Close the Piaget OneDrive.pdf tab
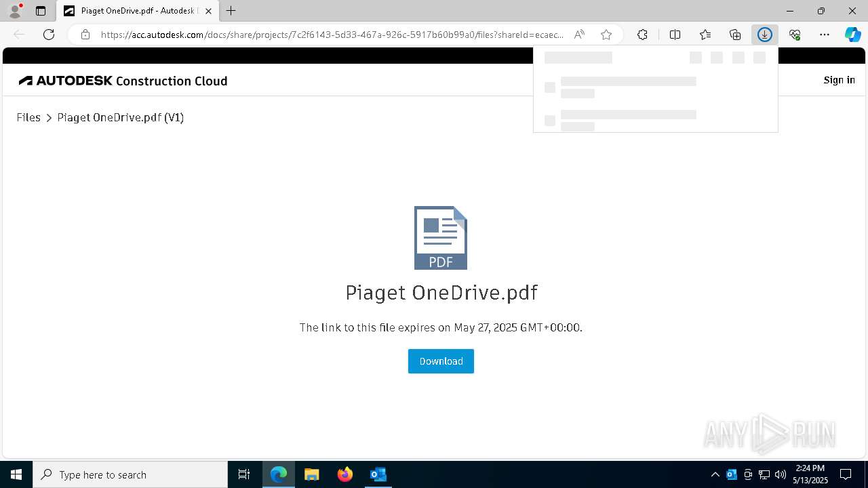 click(208, 11)
